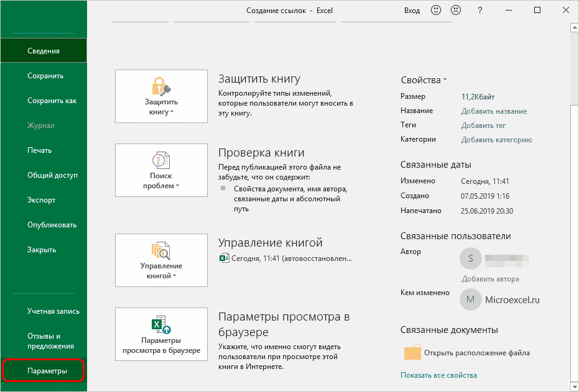Click the folder icon for file location
This screenshot has height=392, width=579.
pyautogui.click(x=412, y=353)
